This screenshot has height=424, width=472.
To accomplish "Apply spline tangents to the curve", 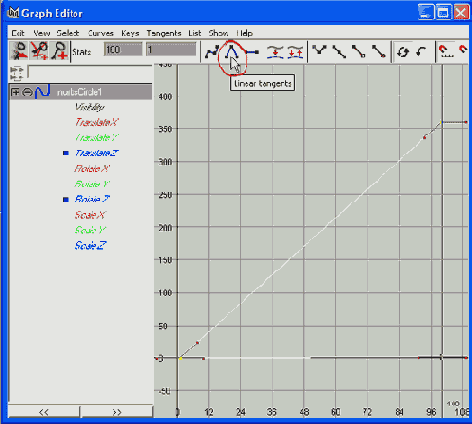I will click(212, 52).
